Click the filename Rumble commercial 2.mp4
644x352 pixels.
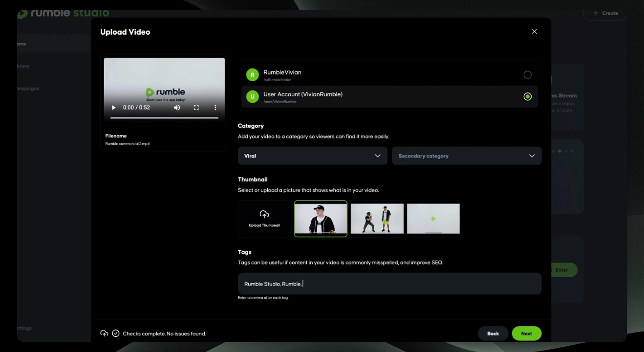(x=128, y=144)
